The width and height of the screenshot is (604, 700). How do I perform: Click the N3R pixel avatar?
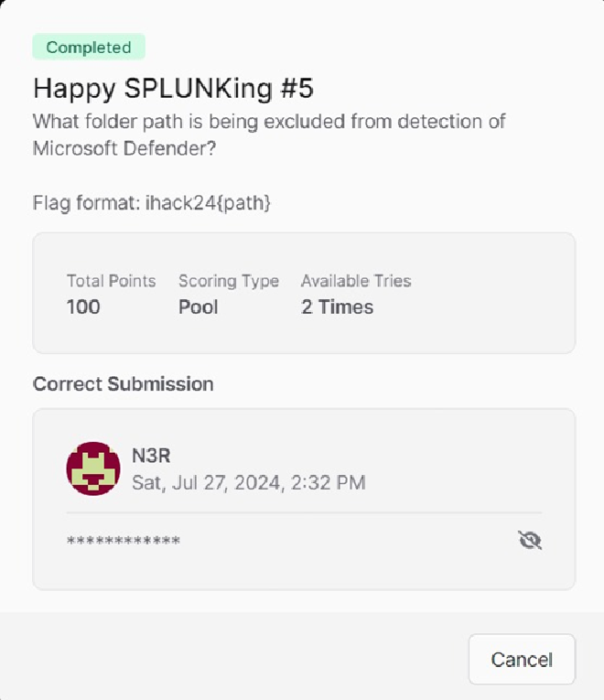click(x=93, y=469)
